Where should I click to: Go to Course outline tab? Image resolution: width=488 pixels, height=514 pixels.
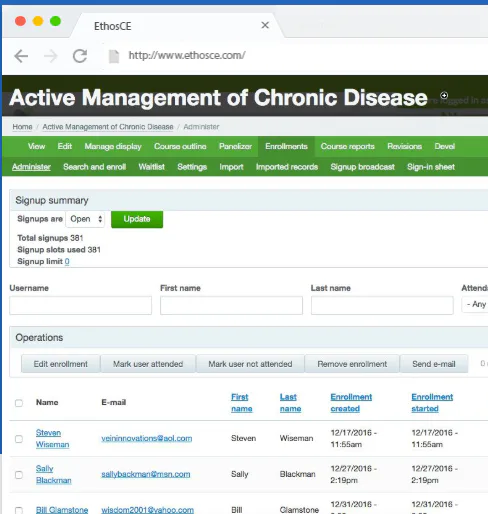(x=180, y=146)
